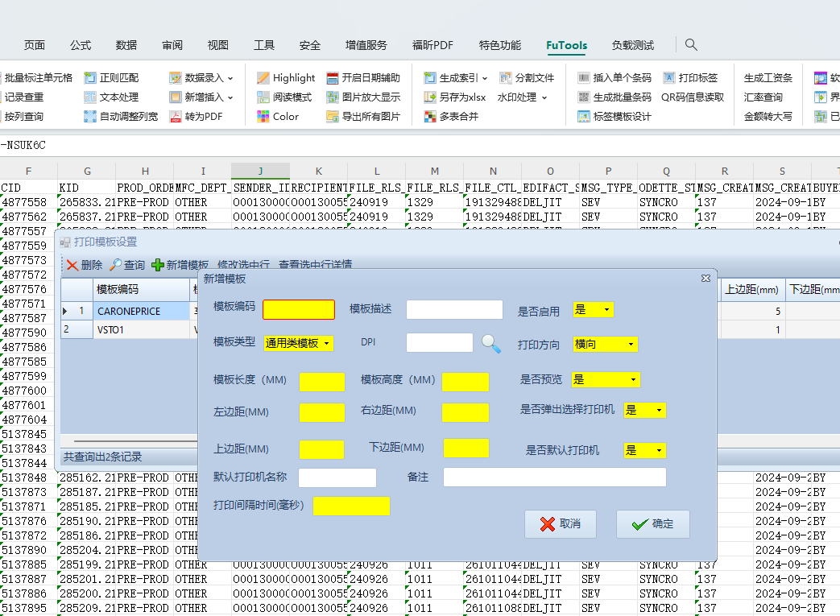Open the Color tool in ribbon
The width and height of the screenshot is (840, 616).
click(x=263, y=117)
